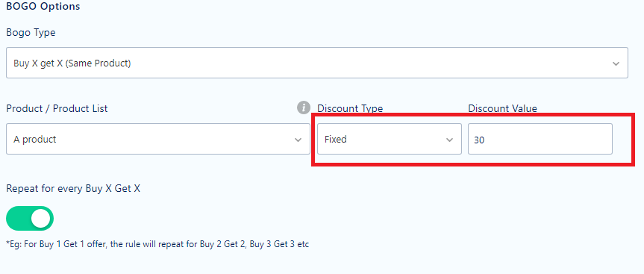This screenshot has height=274, width=644.
Task: Click the chevron arrow in Fixed field
Action: (x=449, y=140)
